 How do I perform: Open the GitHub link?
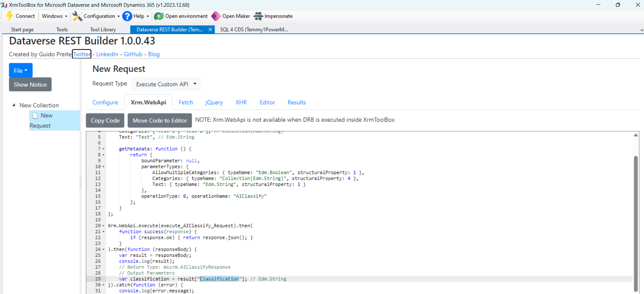point(133,54)
